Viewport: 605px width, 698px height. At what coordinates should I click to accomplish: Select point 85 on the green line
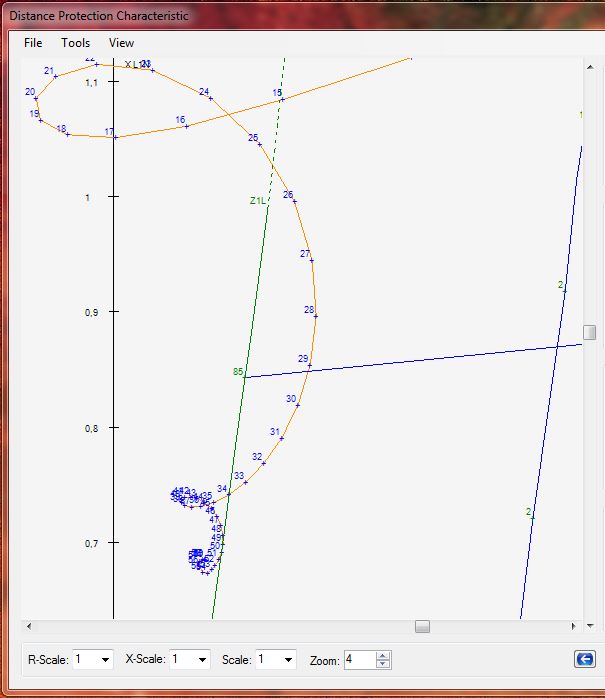point(243,377)
